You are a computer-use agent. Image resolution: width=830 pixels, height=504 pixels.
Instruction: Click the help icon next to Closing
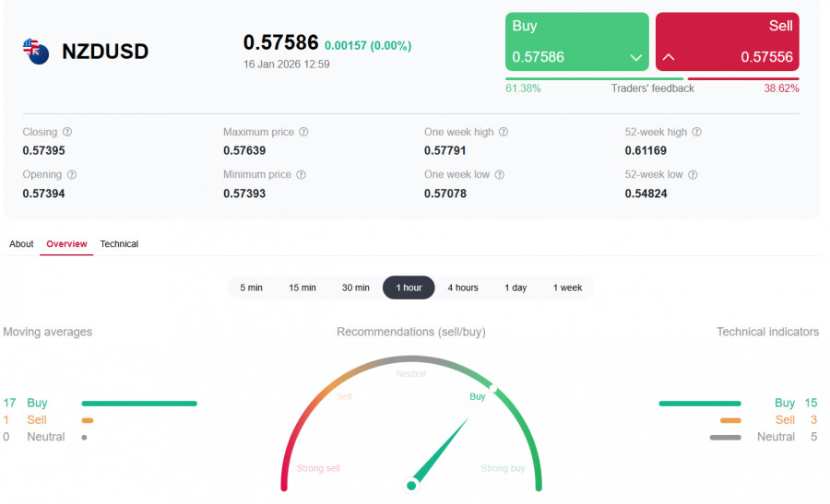tap(67, 132)
